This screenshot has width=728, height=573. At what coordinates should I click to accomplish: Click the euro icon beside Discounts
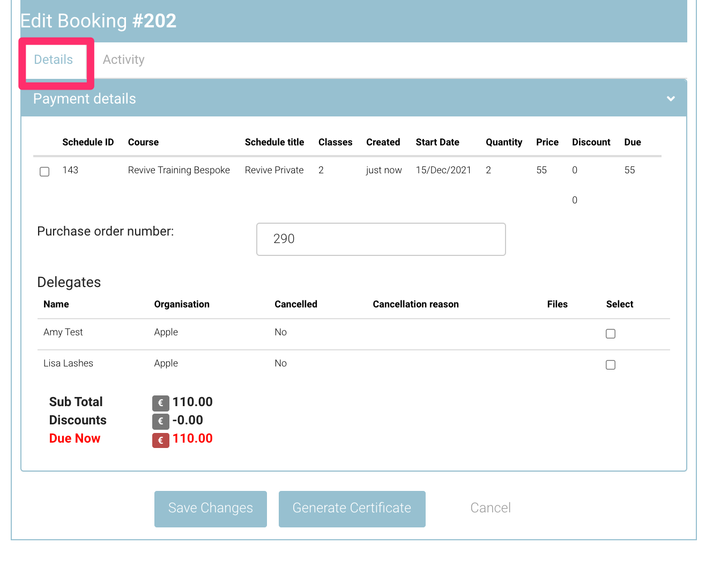[160, 421]
